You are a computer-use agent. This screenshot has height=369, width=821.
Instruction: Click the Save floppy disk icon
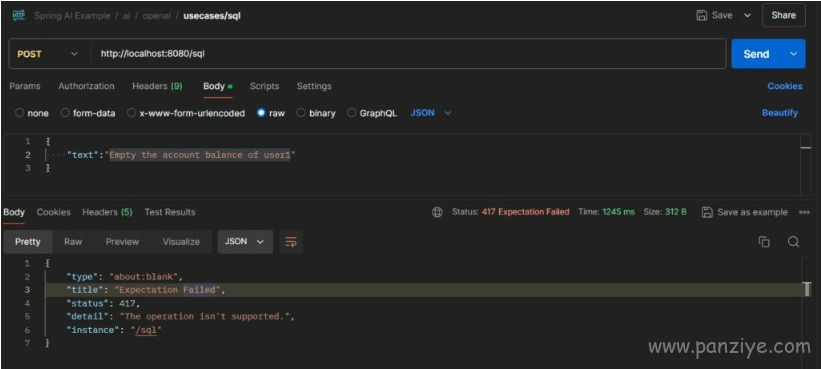point(702,15)
